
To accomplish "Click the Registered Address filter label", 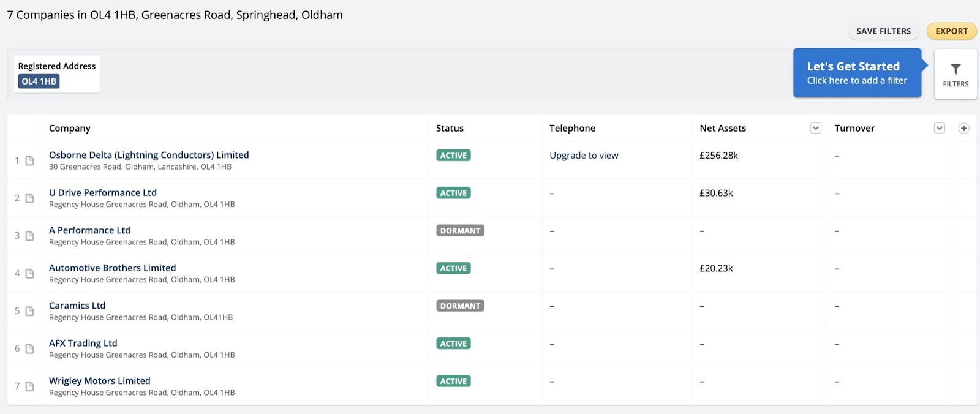I will point(57,66).
